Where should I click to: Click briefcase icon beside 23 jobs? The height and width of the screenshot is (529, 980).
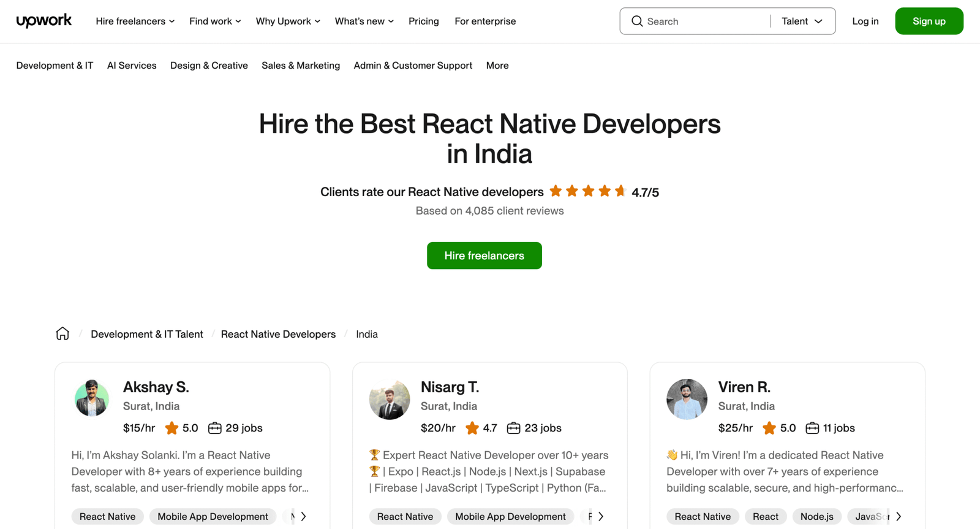coord(513,428)
